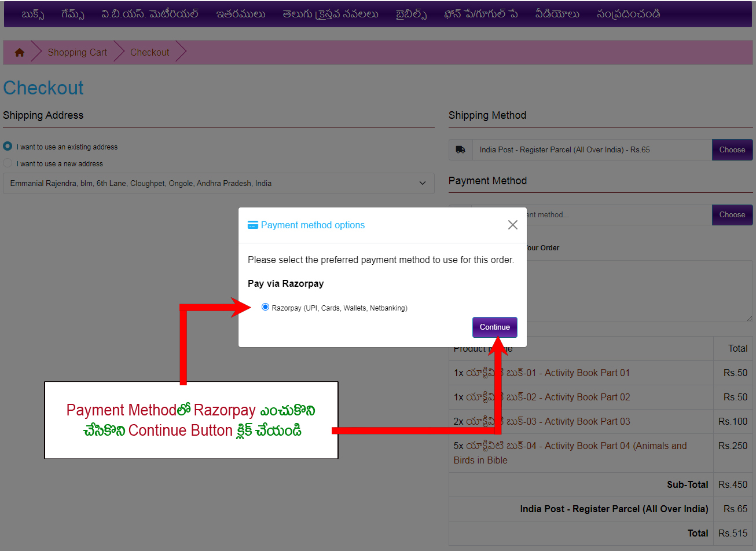
Task: Click Checkout breadcrumb link
Action: [150, 52]
